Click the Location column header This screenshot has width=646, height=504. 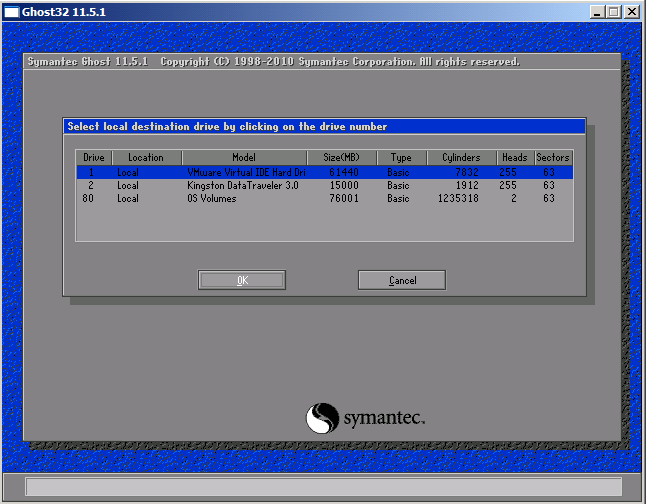click(x=146, y=158)
